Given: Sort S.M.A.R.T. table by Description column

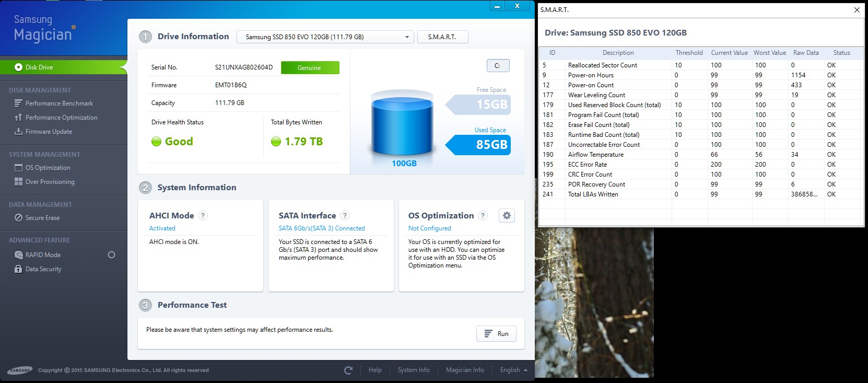Looking at the screenshot, I should point(618,53).
